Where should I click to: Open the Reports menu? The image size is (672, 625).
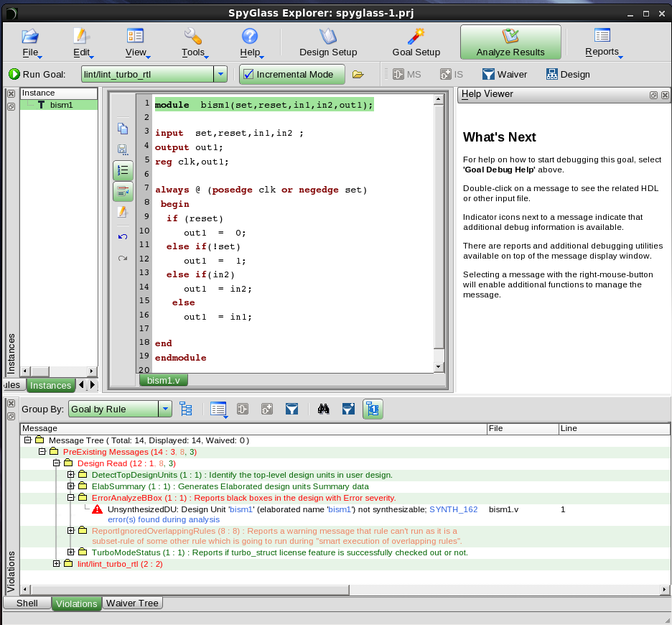tap(602, 43)
